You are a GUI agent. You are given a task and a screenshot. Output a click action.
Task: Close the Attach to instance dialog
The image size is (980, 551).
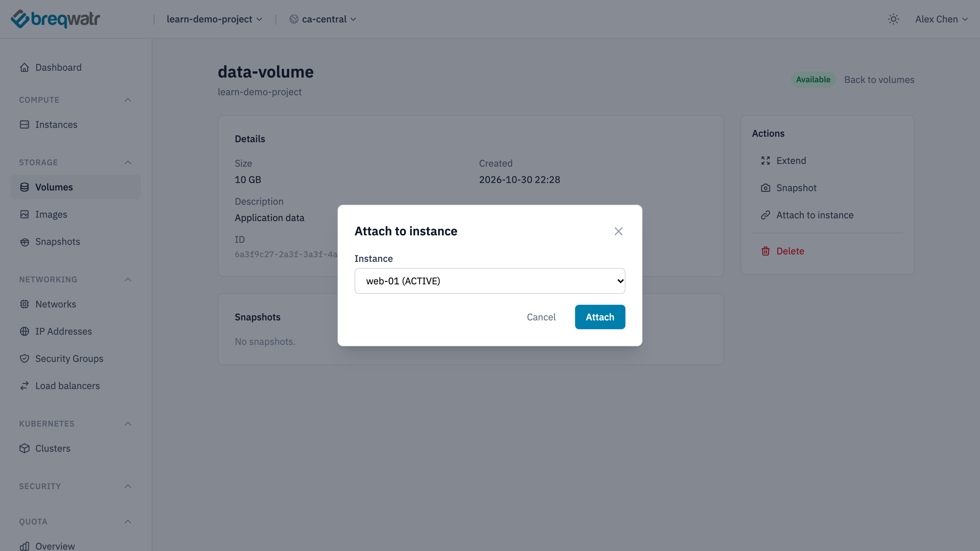618,231
